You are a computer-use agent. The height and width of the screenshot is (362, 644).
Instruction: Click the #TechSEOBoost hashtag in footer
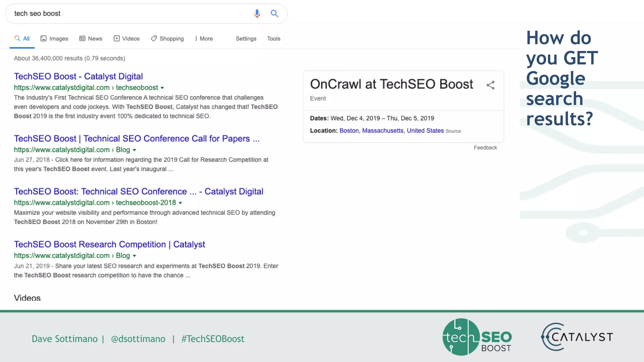(x=213, y=339)
